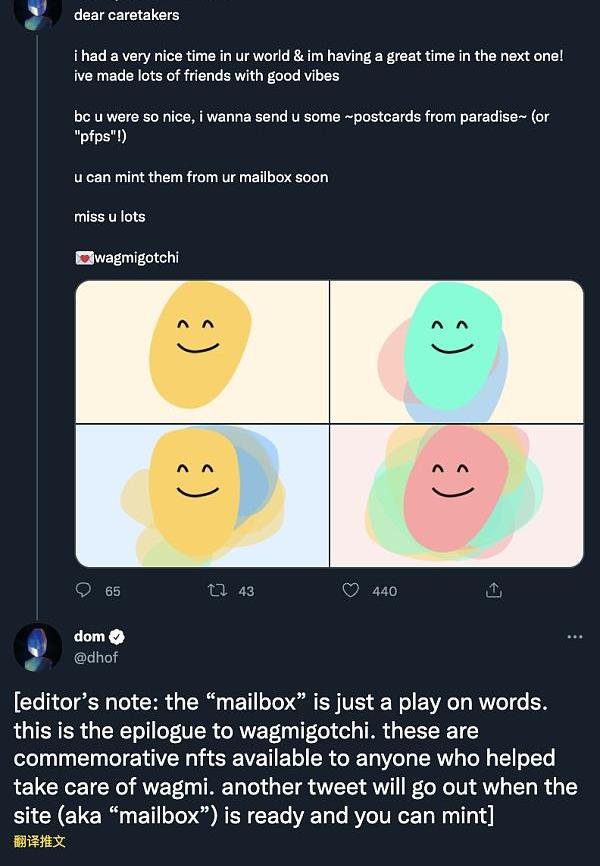Open the red smiley postcard image
The image size is (600, 866).
pyautogui.click(x=457, y=496)
